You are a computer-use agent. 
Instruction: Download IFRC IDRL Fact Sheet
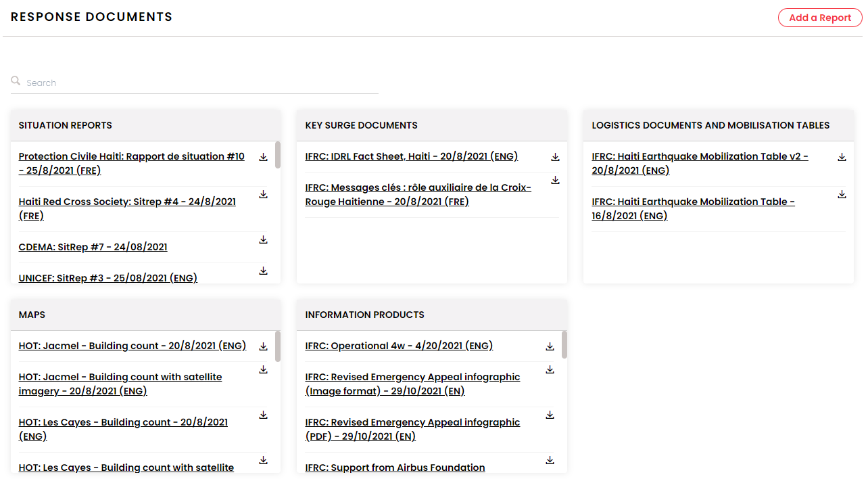(556, 157)
